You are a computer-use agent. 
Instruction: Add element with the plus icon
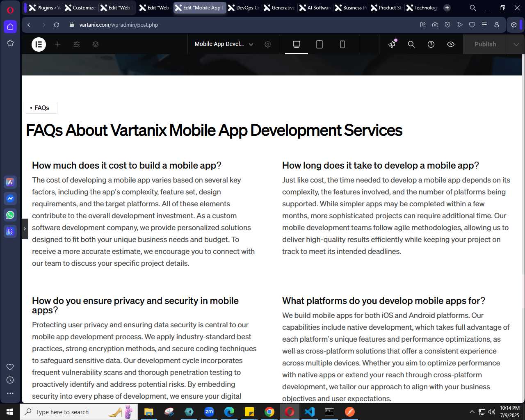[x=58, y=44]
